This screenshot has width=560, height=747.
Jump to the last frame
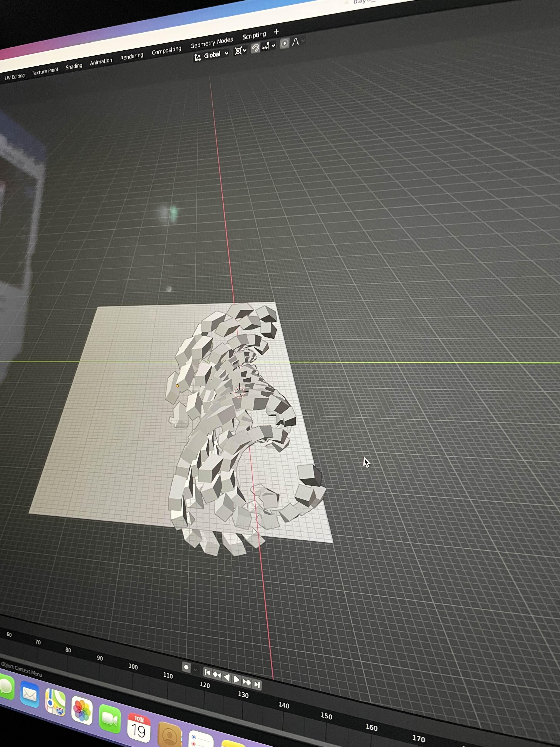tap(257, 685)
